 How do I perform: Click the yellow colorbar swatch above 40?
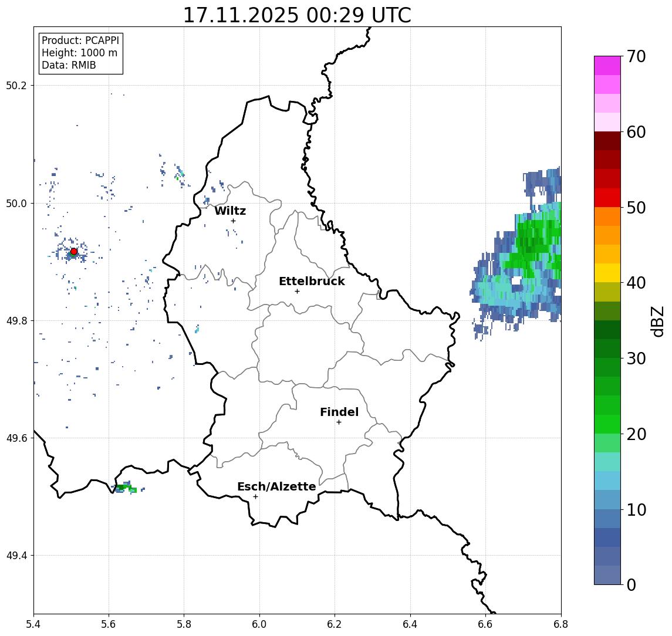[607, 273]
